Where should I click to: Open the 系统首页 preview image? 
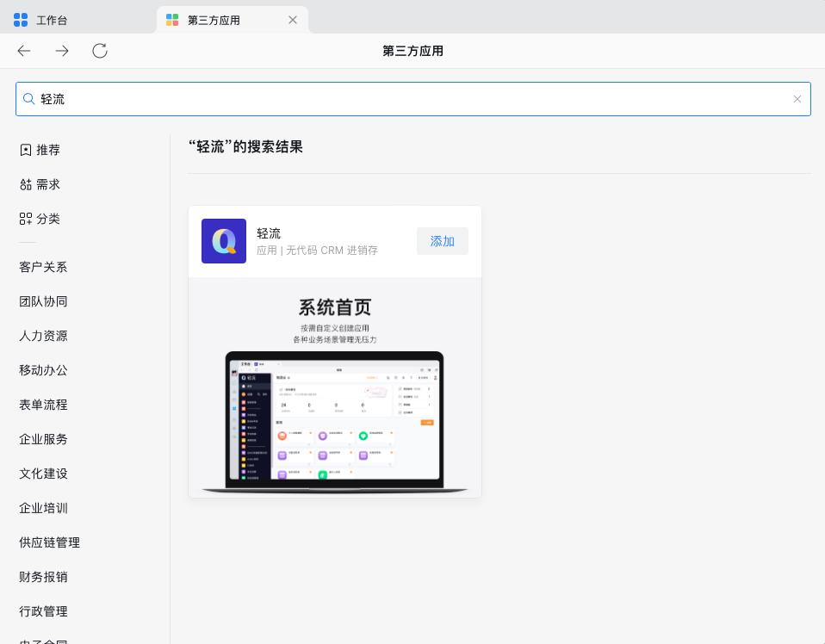click(335, 387)
